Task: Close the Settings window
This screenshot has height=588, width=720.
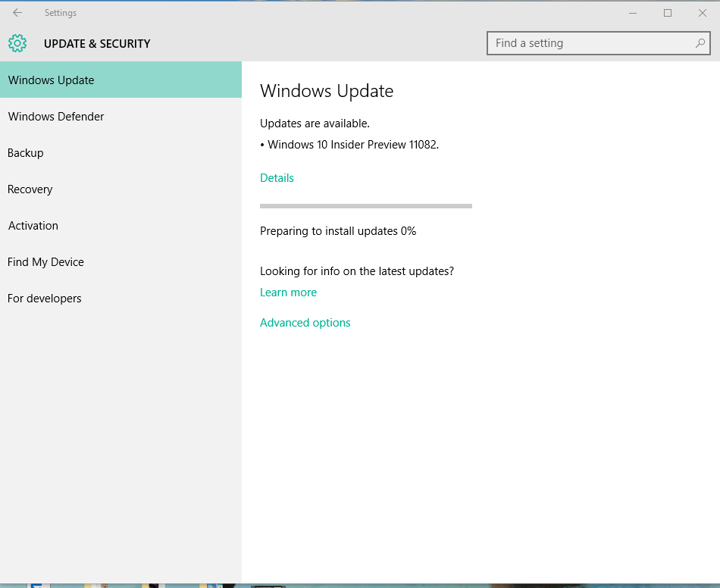Action: pyautogui.click(x=703, y=13)
